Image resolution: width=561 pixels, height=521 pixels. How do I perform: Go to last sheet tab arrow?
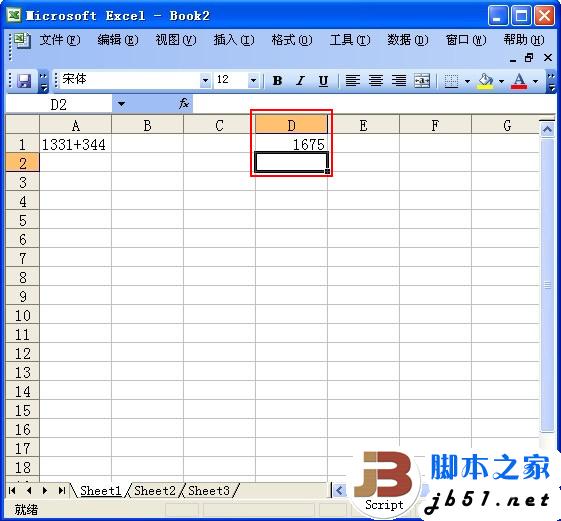(62, 491)
